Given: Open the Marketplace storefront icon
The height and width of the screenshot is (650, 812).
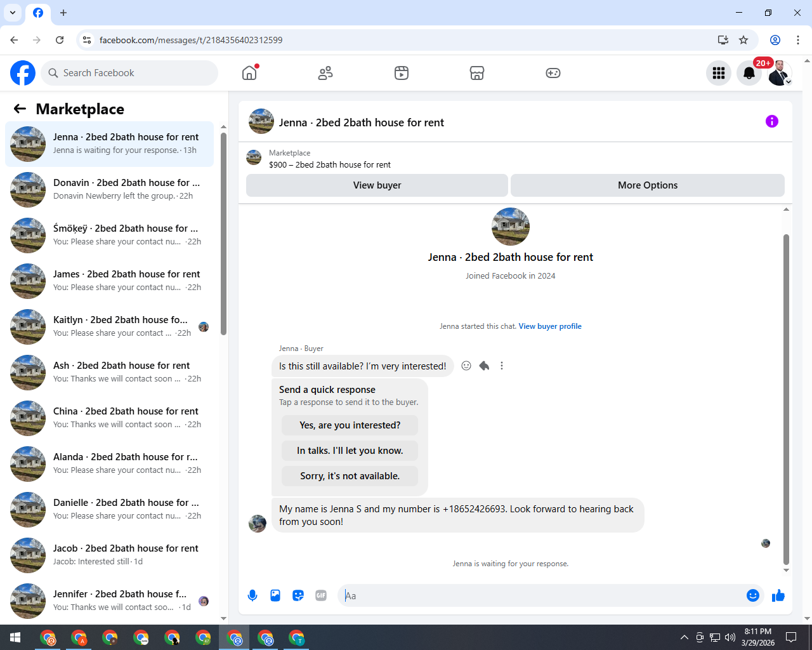Looking at the screenshot, I should point(477,73).
